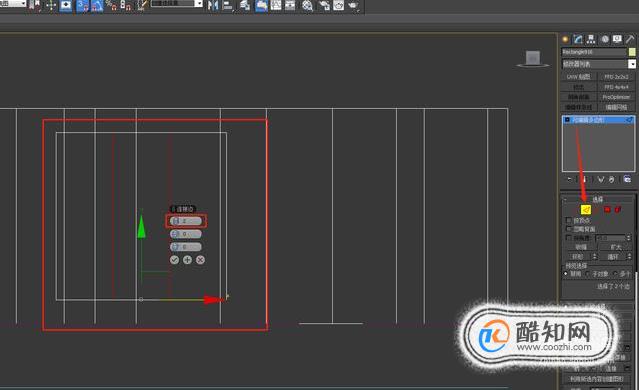The image size is (639, 390).
Task: Select the Off preview selection radio button
Action: coord(566,274)
